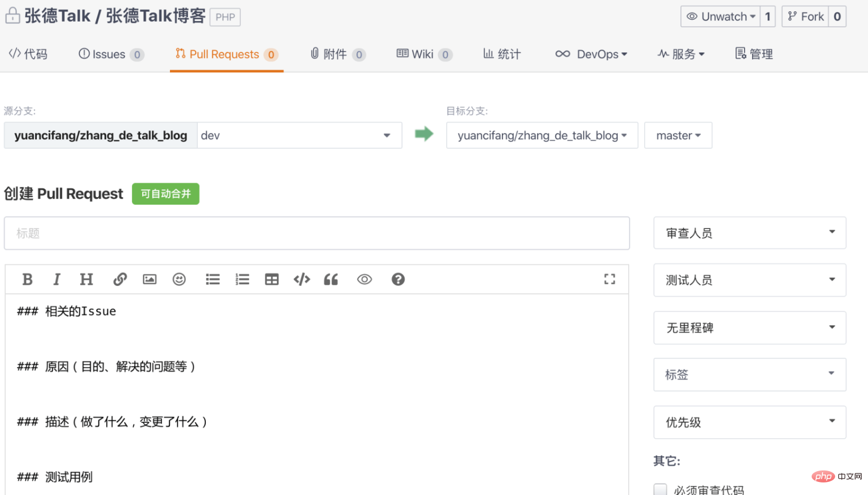The width and height of the screenshot is (868, 495).
Task: Expand the 标签 labels dropdown
Action: coord(750,375)
